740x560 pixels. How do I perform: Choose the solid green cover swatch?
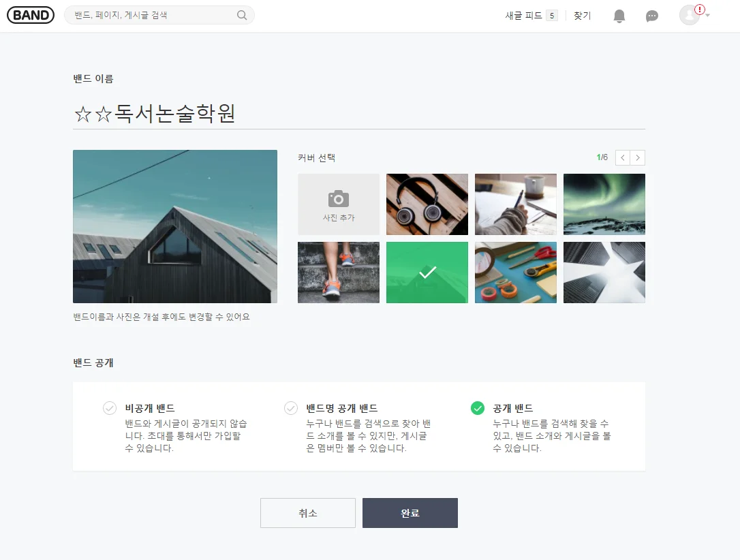tap(427, 273)
